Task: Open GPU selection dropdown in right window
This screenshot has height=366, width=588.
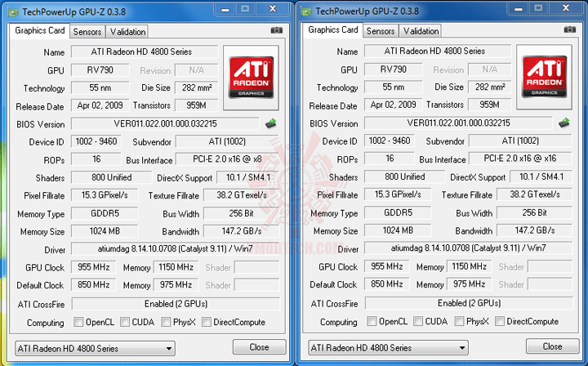Action: point(388,348)
